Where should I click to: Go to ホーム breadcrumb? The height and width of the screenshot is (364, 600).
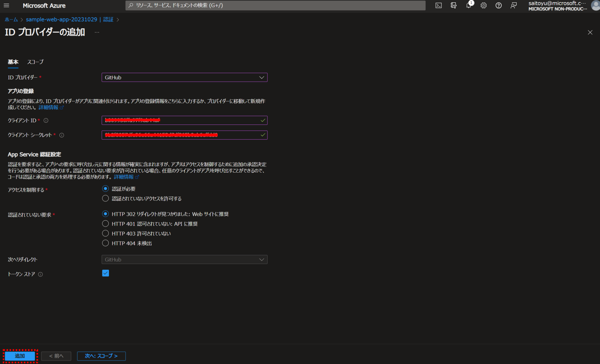pyautogui.click(x=11, y=19)
